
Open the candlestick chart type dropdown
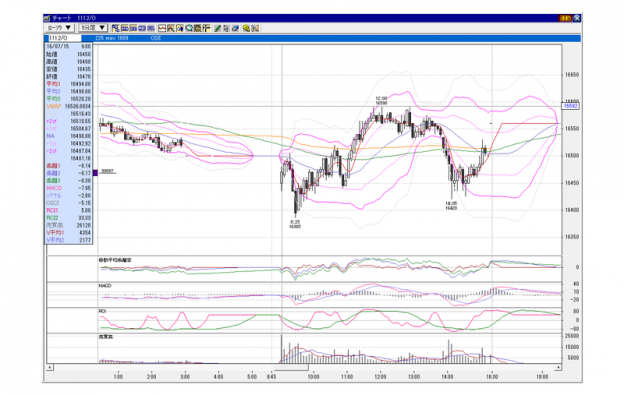pyautogui.click(x=59, y=28)
